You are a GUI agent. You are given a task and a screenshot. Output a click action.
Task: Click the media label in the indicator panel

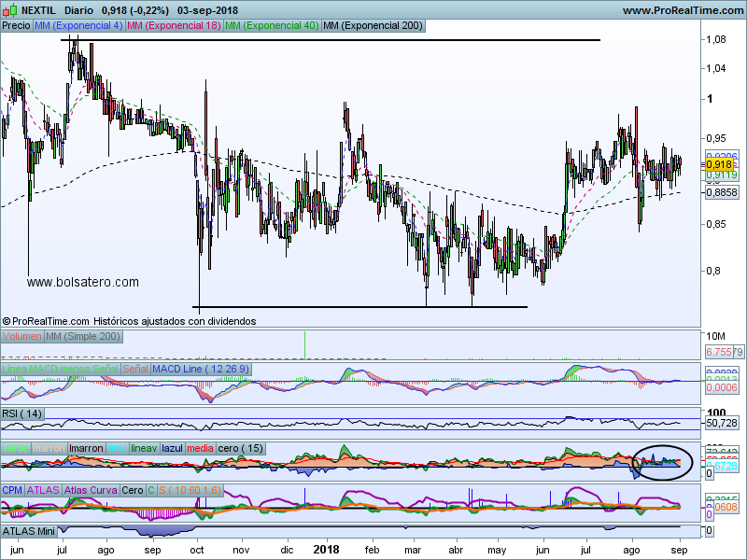200,448
